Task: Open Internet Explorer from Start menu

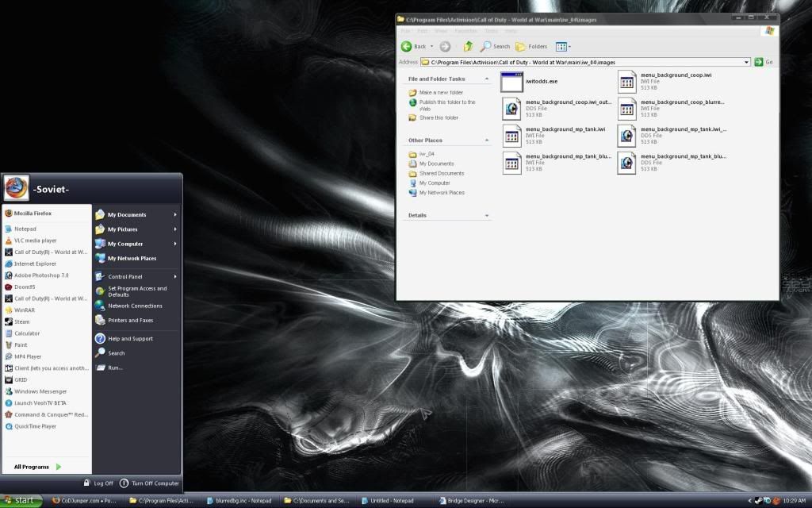Action: [47, 264]
